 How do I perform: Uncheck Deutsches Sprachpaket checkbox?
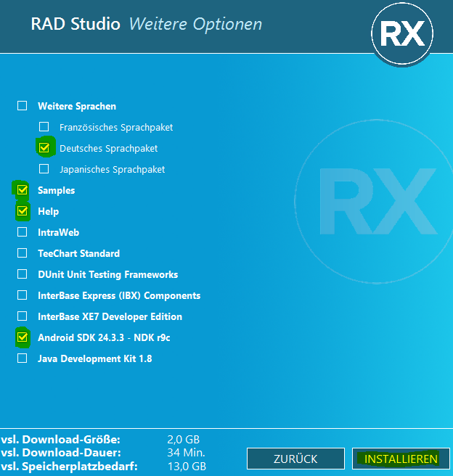click(44, 148)
